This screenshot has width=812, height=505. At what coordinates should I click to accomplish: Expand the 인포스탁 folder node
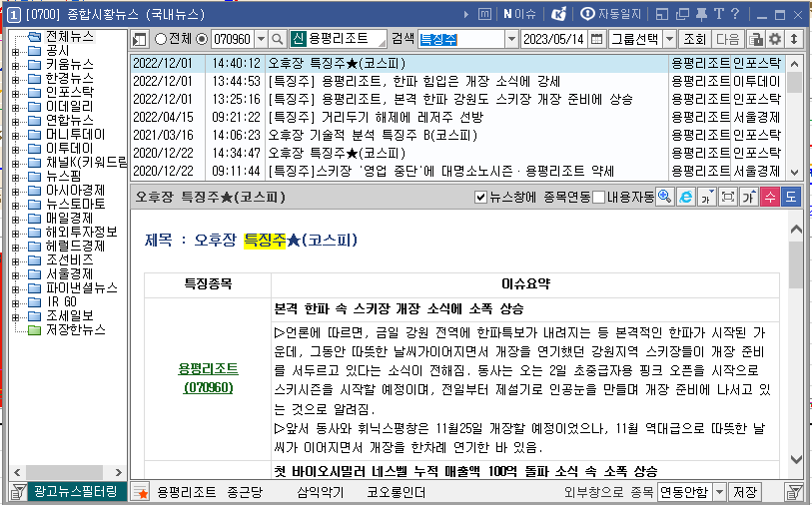pos(15,94)
